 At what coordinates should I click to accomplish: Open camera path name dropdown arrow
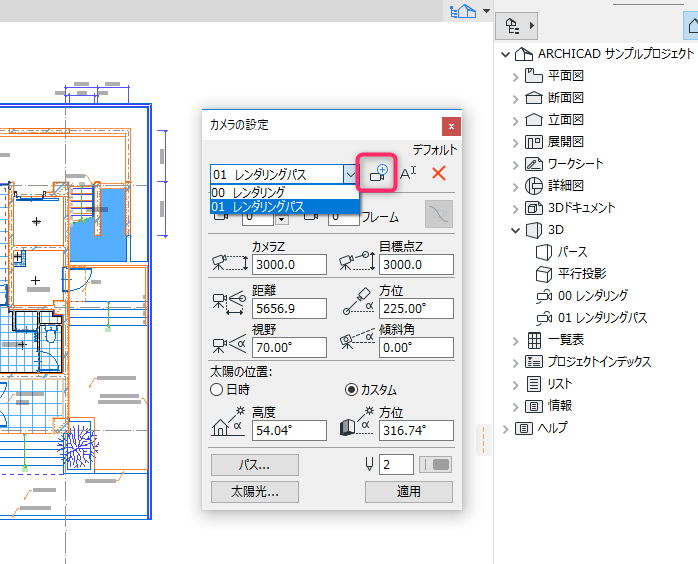point(351,174)
